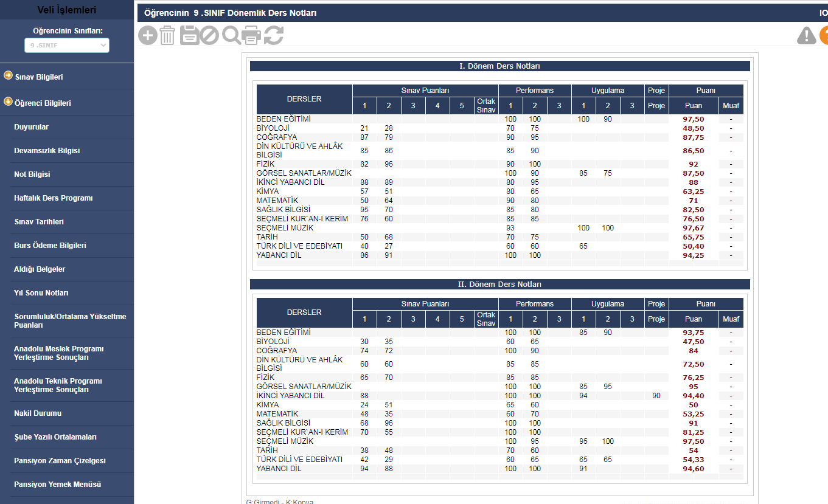Click TARİH in the II. Dönem table
The image size is (828, 504).
[267, 450]
